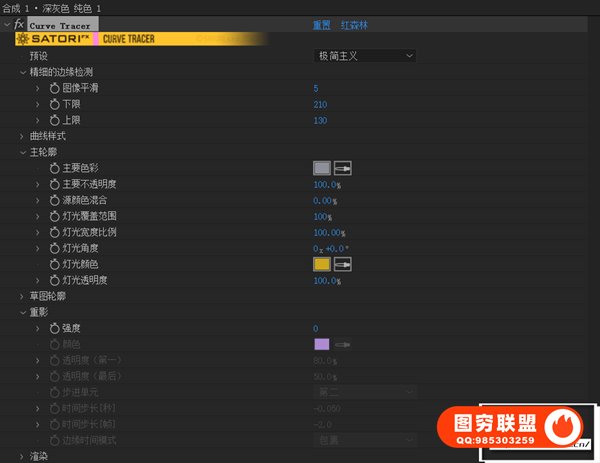Open the 预设 dropdown showing 极简主义
Screen dimensions: 600x463
pyautogui.click(x=364, y=56)
